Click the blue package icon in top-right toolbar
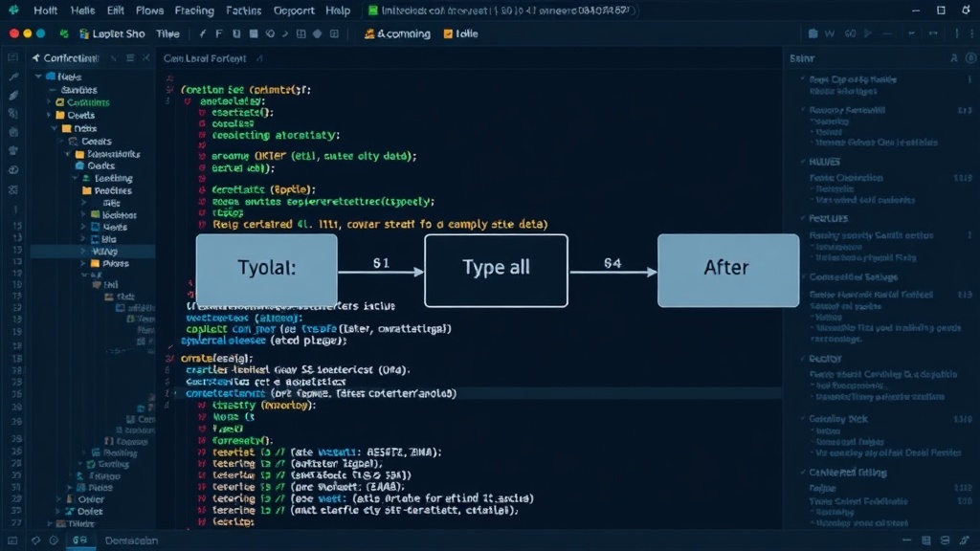The height and width of the screenshot is (551, 980). point(813,33)
